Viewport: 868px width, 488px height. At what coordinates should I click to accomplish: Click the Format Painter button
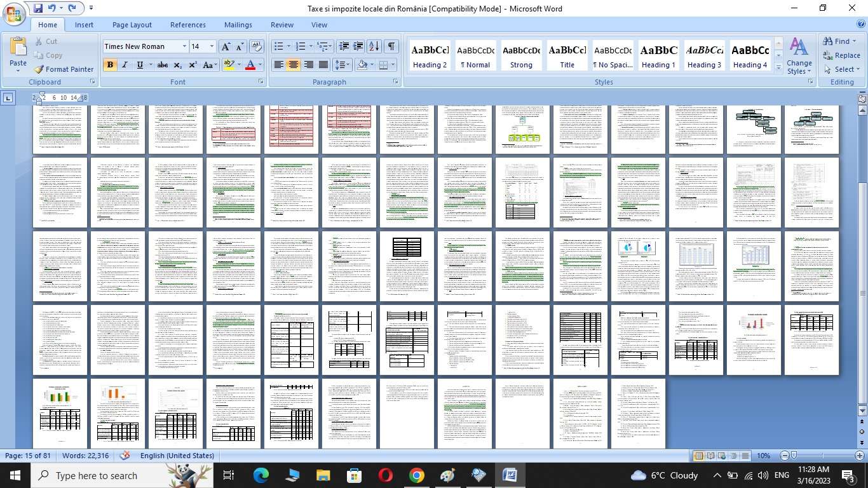click(x=64, y=69)
